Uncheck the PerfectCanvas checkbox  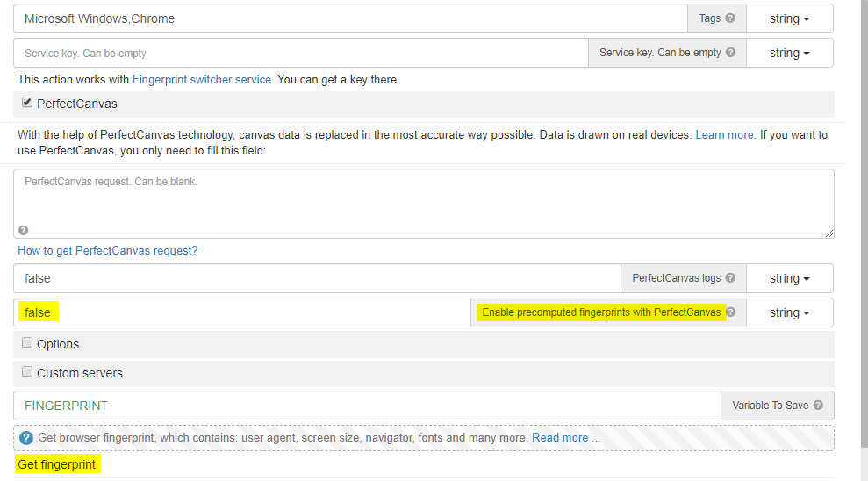pos(27,103)
